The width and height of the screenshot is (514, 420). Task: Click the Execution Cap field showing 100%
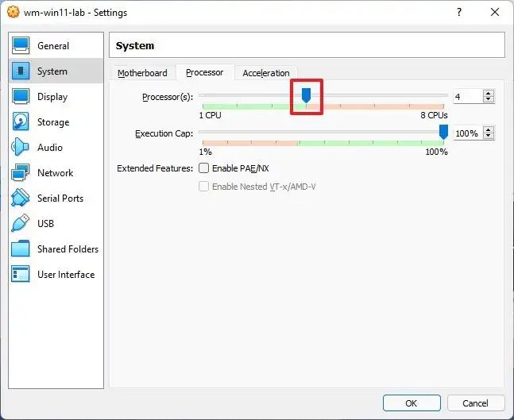[x=468, y=133]
